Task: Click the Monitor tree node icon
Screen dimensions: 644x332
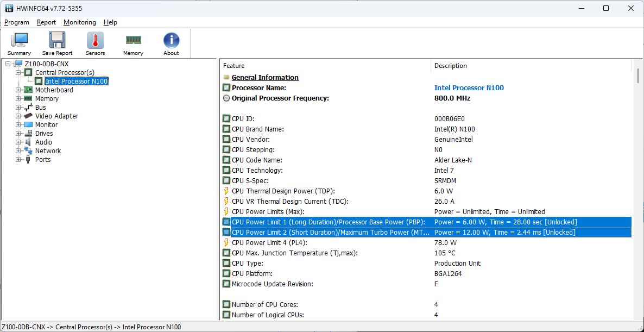Action: coord(28,124)
